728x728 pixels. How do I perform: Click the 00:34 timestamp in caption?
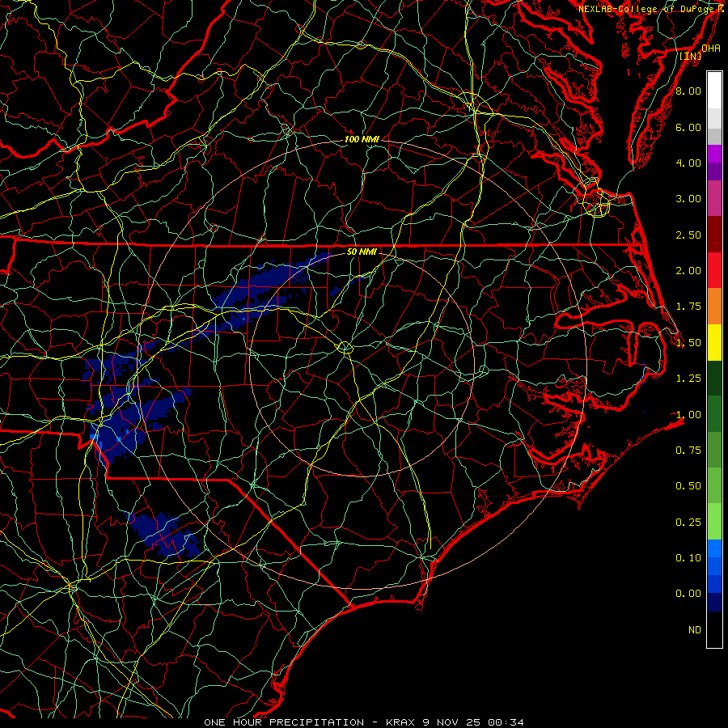click(x=506, y=722)
